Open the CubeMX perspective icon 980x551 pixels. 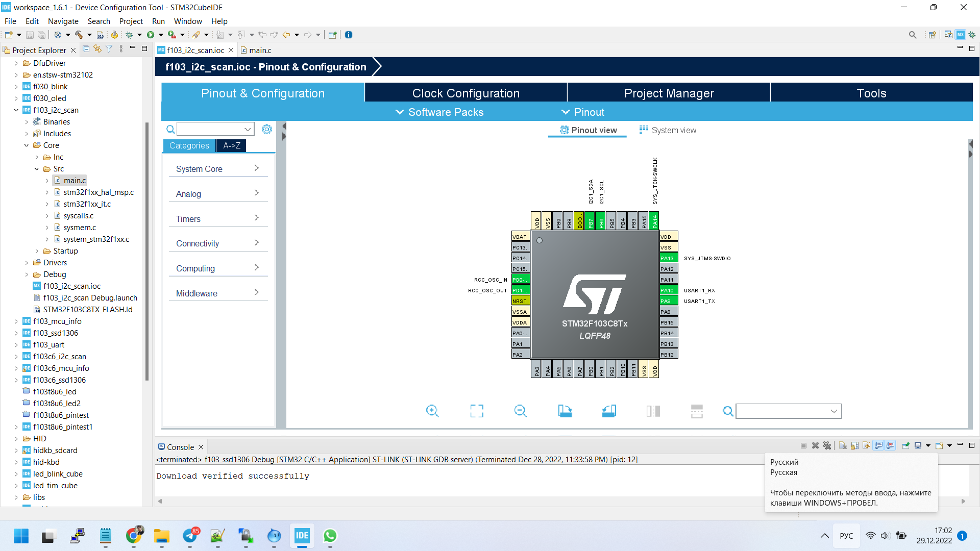961,35
